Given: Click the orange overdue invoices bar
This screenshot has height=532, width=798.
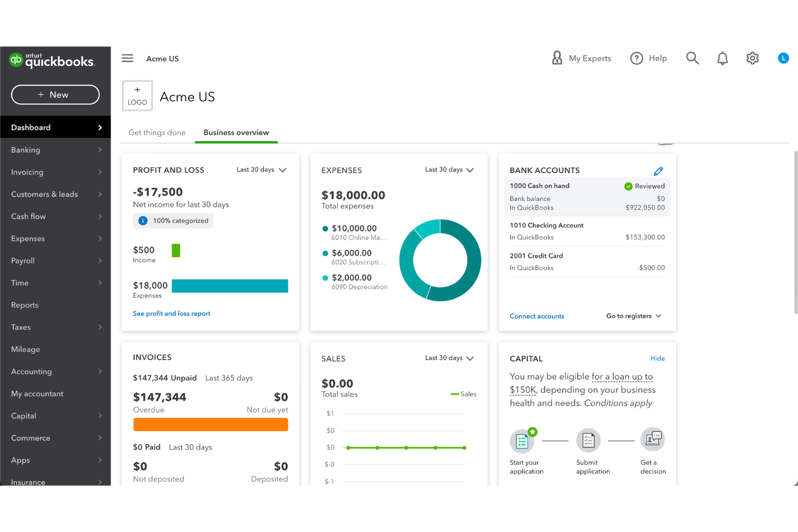Looking at the screenshot, I should tap(210, 425).
